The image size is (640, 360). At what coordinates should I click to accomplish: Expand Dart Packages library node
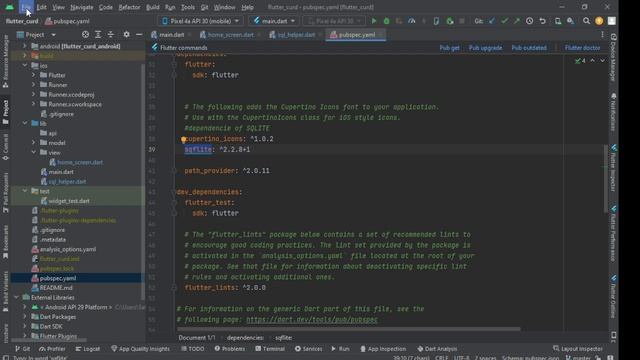click(x=24, y=316)
